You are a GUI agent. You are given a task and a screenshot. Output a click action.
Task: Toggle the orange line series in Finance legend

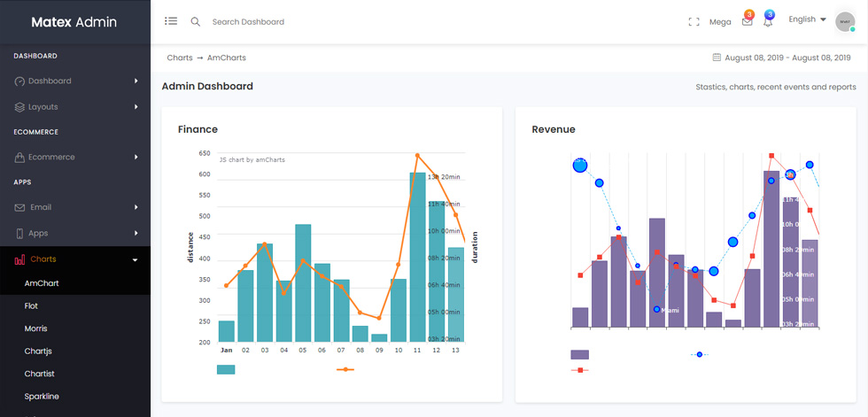pos(345,369)
